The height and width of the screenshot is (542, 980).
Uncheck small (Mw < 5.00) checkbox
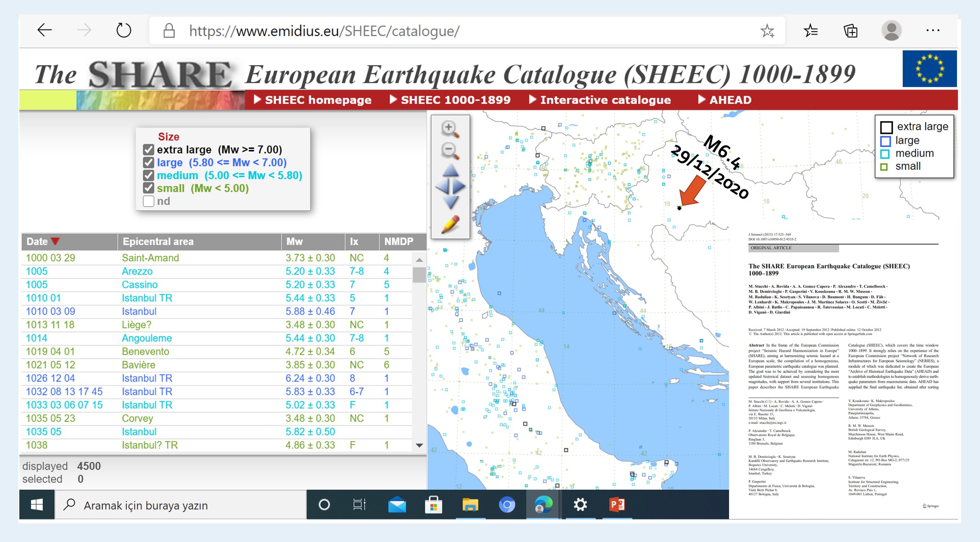[x=148, y=188]
